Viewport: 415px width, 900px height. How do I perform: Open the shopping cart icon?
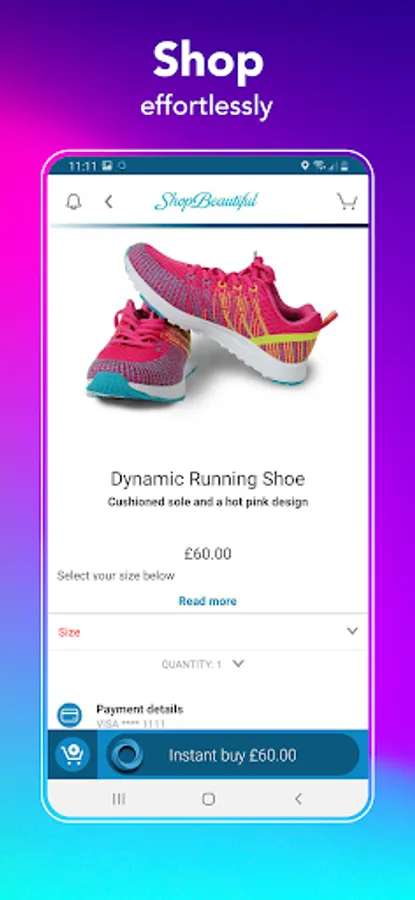[347, 201]
